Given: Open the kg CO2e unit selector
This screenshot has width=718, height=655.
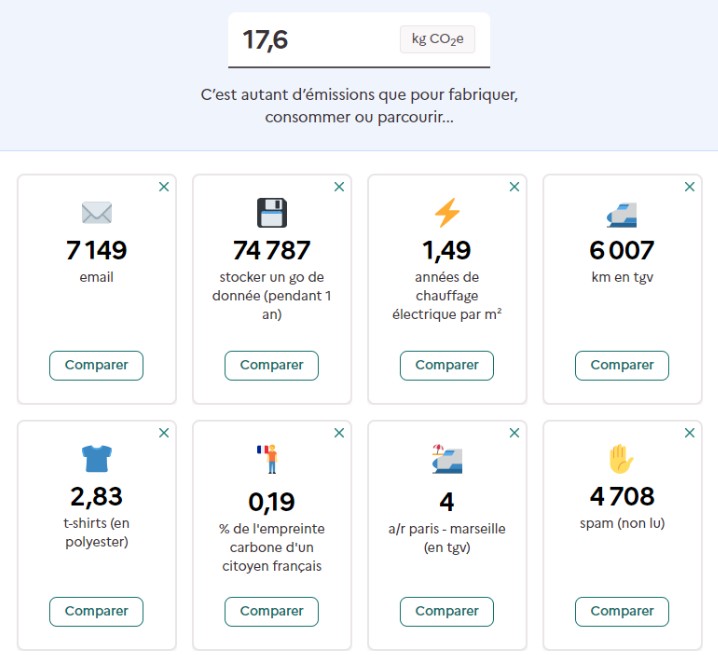Looking at the screenshot, I should point(438,40).
